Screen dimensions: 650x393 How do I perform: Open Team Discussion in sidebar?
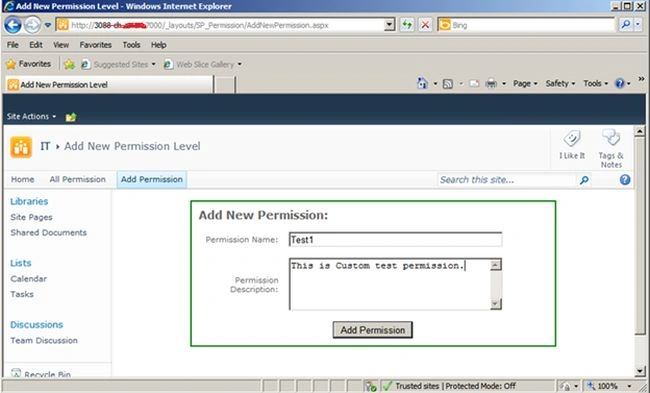(44, 340)
